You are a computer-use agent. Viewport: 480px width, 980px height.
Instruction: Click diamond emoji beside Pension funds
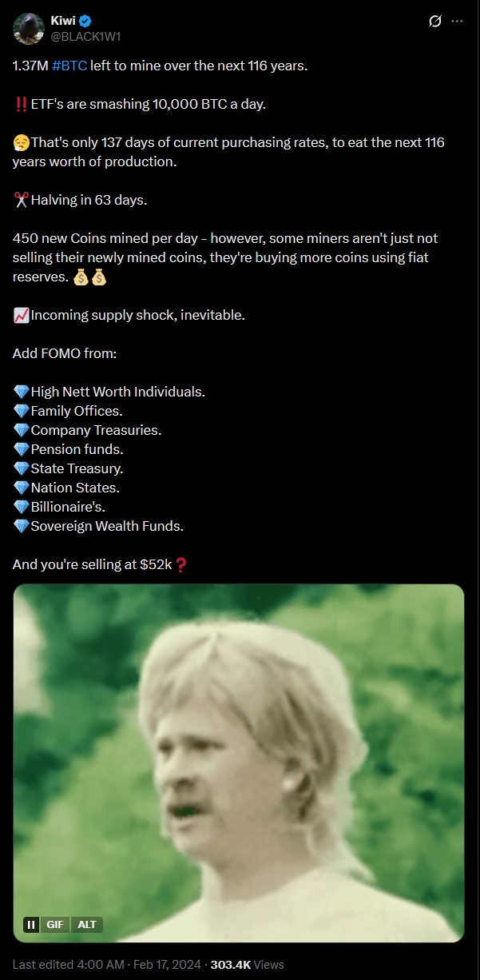pos(22,449)
